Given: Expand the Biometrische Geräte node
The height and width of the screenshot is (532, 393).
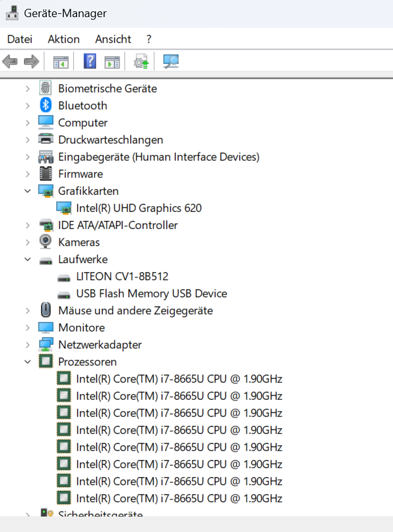Looking at the screenshot, I should [x=27, y=89].
